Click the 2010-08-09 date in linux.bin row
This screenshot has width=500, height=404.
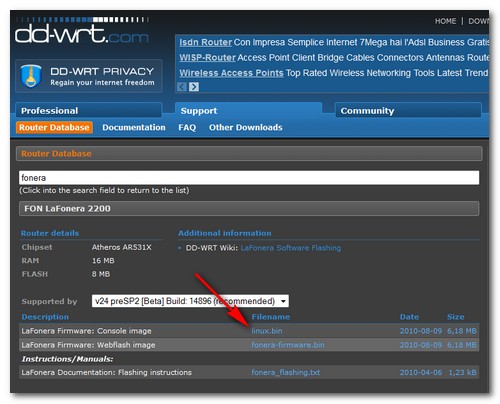click(421, 331)
